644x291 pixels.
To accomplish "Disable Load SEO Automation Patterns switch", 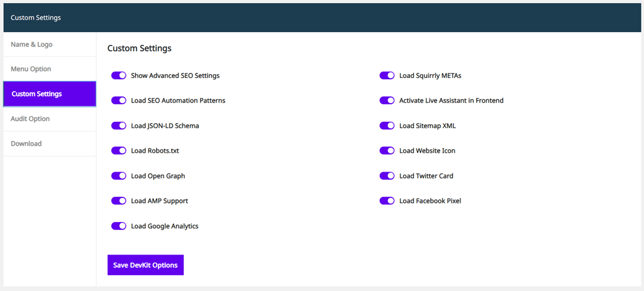I will (118, 101).
